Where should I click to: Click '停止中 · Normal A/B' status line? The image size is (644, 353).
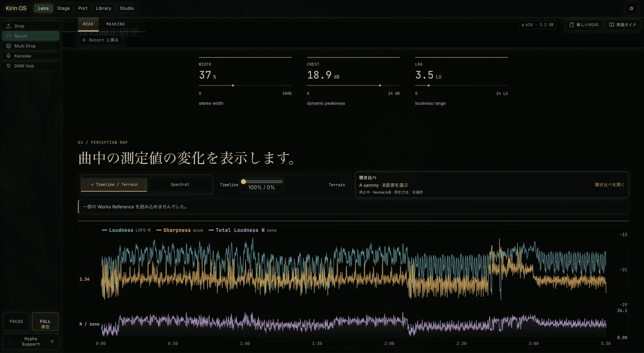pyautogui.click(x=391, y=192)
